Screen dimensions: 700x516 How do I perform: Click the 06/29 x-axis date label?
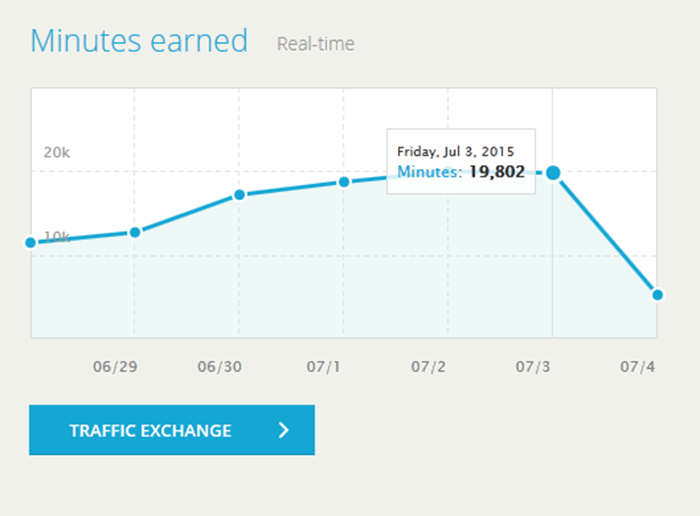click(x=114, y=366)
